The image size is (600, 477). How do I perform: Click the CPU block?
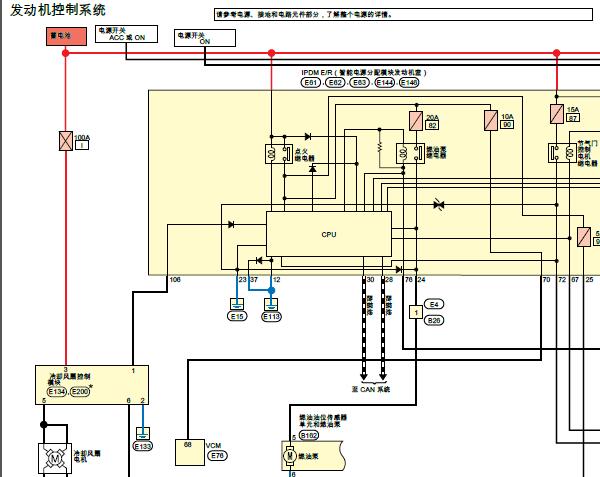329,234
